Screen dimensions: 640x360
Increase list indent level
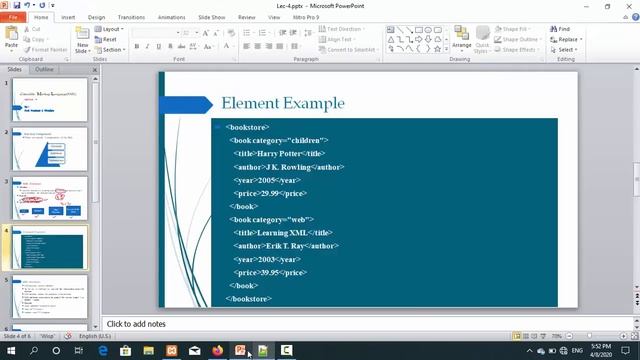293,33
